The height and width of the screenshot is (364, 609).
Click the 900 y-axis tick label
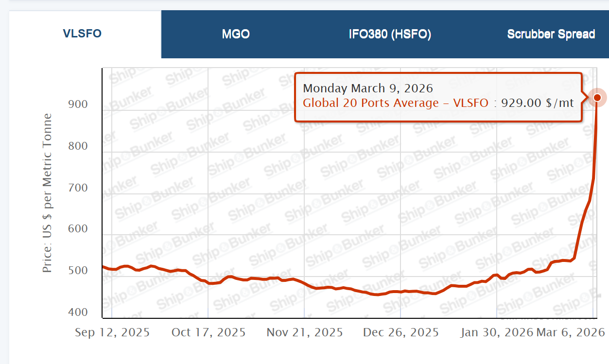coord(78,104)
